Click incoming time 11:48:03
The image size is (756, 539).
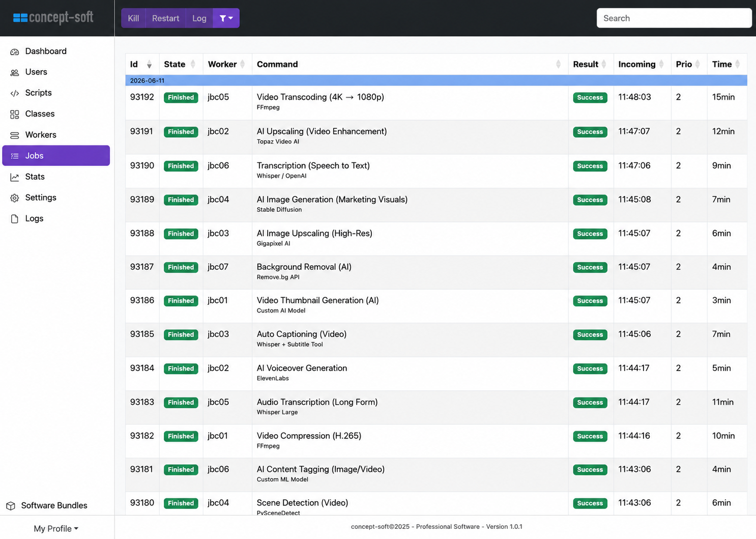tap(634, 97)
